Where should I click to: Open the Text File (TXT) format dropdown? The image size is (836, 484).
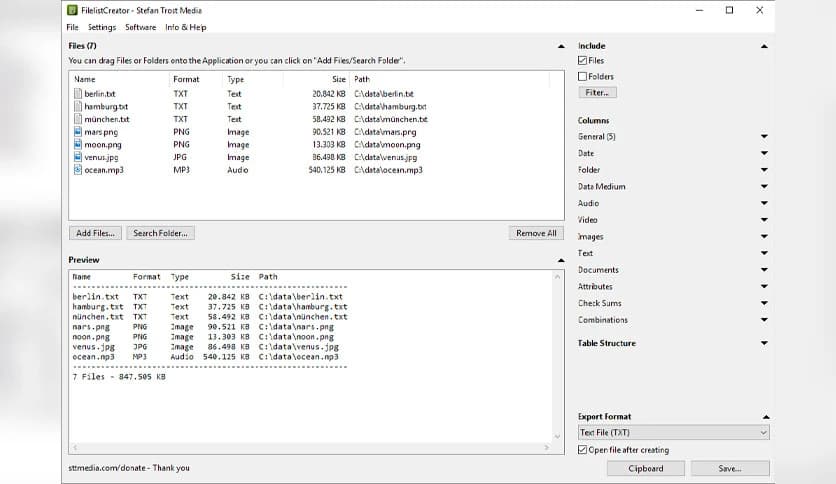tap(673, 432)
